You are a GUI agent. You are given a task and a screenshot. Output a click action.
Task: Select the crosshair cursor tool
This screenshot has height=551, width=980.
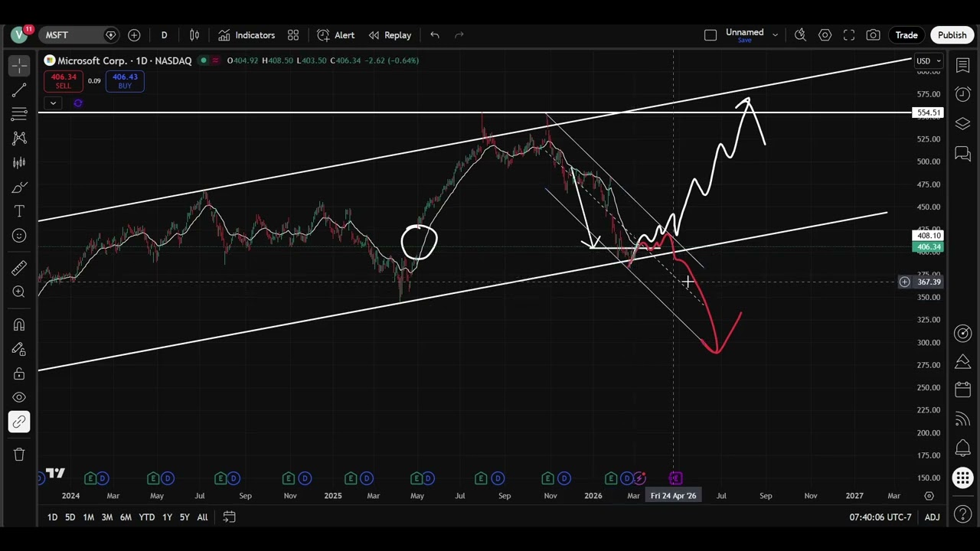(x=19, y=66)
